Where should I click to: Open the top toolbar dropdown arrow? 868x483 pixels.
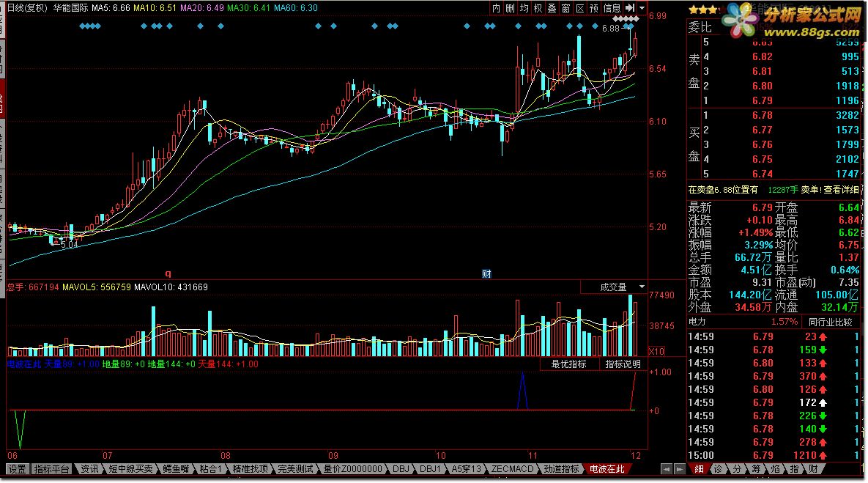[x=642, y=8]
